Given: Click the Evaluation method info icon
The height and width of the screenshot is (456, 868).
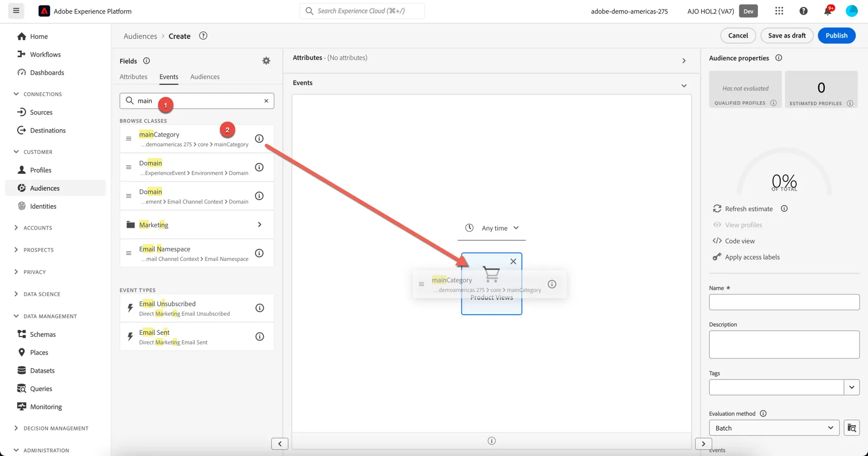Looking at the screenshot, I should pos(763,413).
